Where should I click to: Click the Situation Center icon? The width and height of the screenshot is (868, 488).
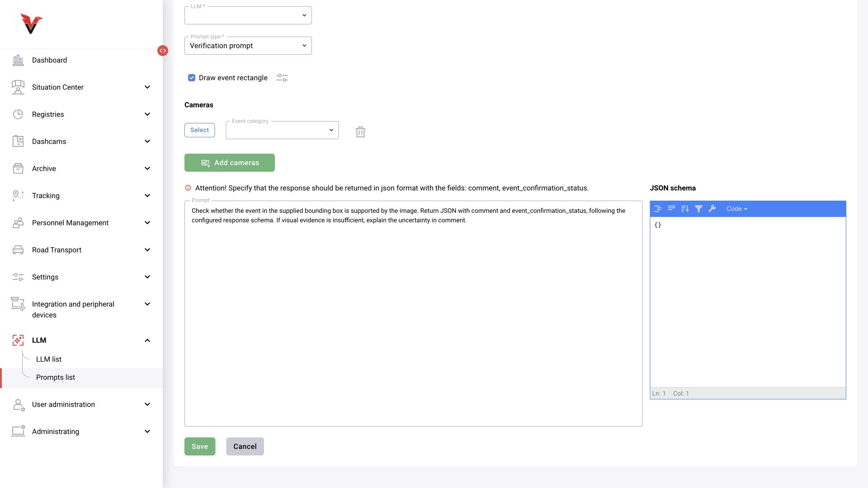click(x=18, y=87)
